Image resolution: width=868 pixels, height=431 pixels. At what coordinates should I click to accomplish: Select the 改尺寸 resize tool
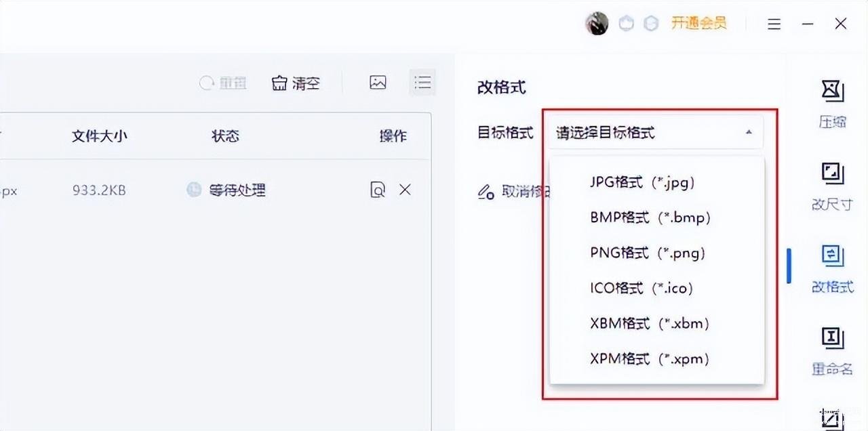click(832, 186)
